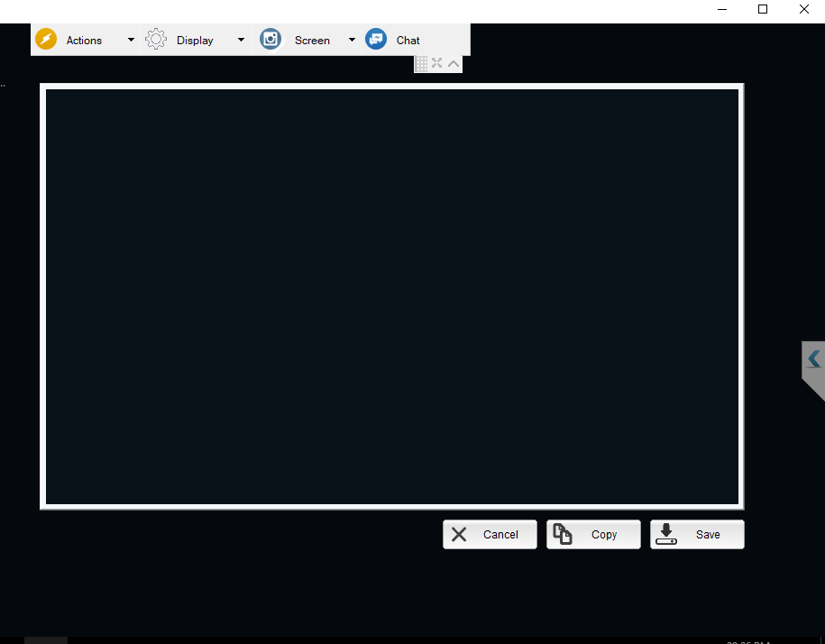Click the Display gear icon
This screenshot has width=825, height=644.
coord(156,40)
